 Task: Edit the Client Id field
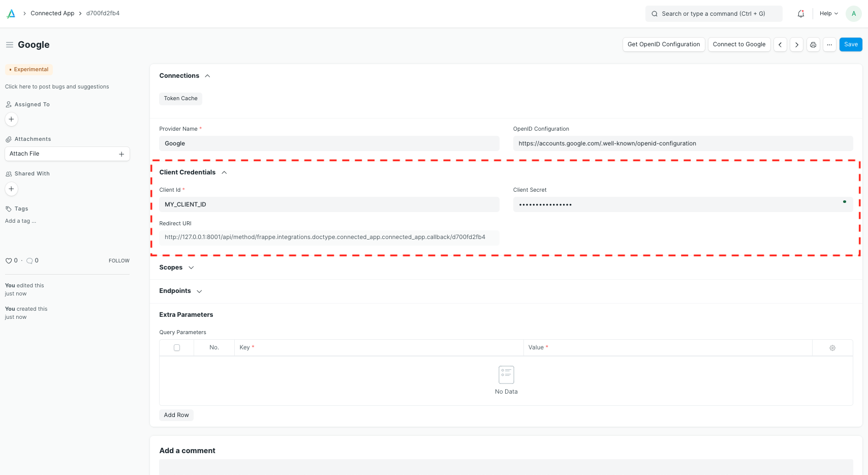pyautogui.click(x=329, y=204)
